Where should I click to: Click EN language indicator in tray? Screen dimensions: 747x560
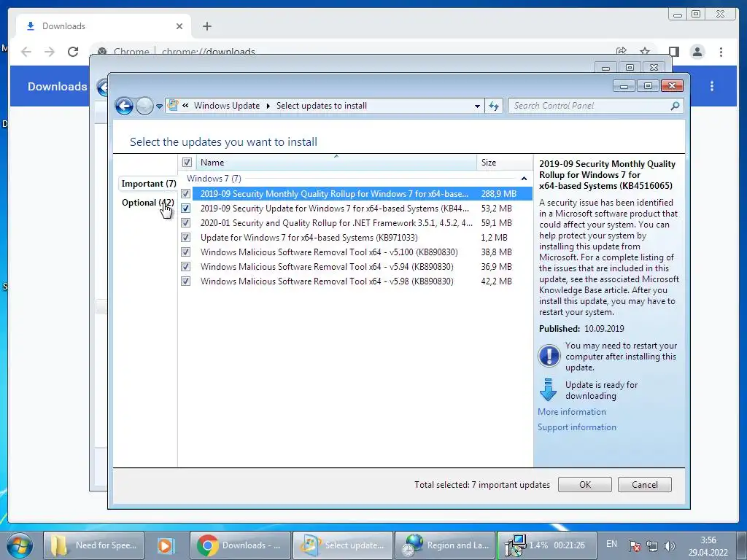612,544
